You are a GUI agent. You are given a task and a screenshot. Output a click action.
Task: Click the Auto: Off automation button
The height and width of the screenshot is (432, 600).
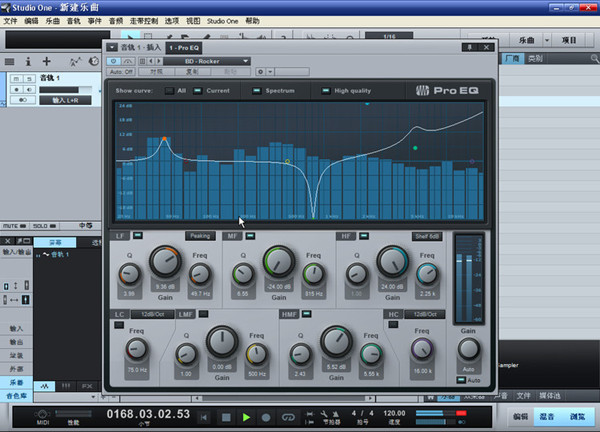click(x=122, y=72)
